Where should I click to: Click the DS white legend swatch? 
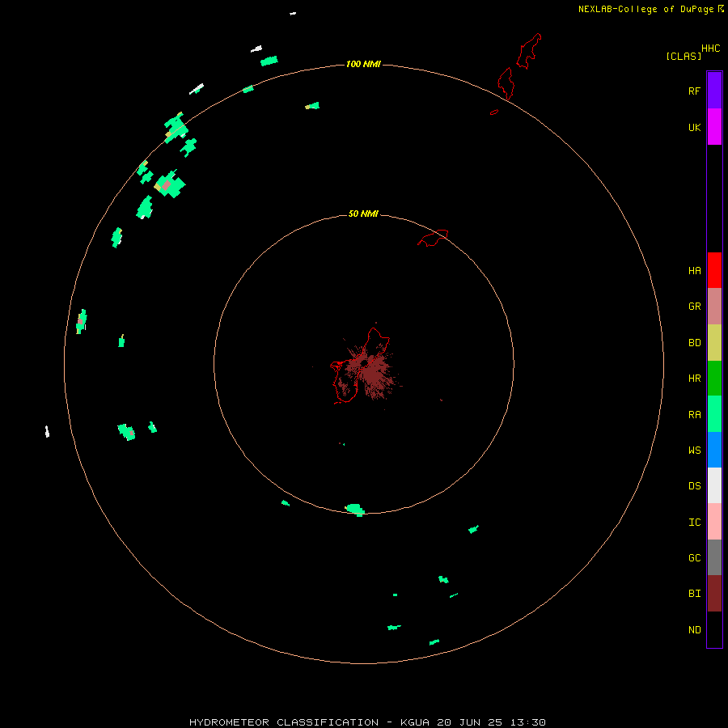[x=714, y=485]
